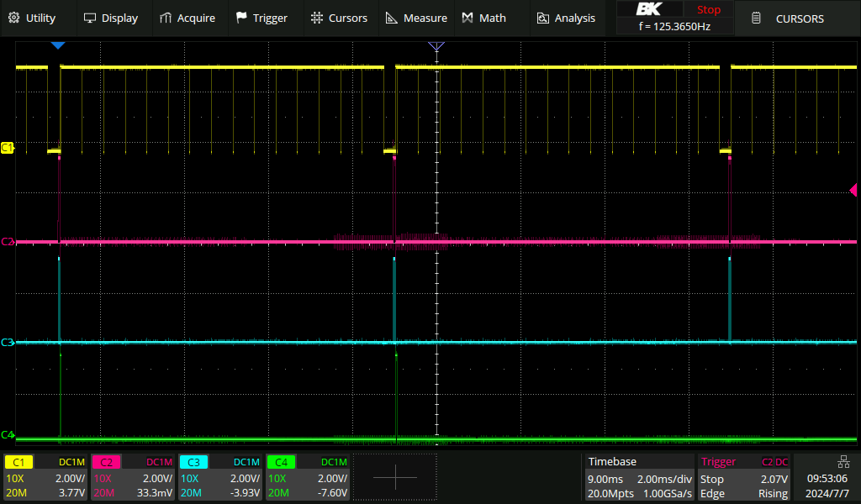Image resolution: width=861 pixels, height=504 pixels.
Task: Click the C4 DC1M coupling label
Action: (334, 462)
